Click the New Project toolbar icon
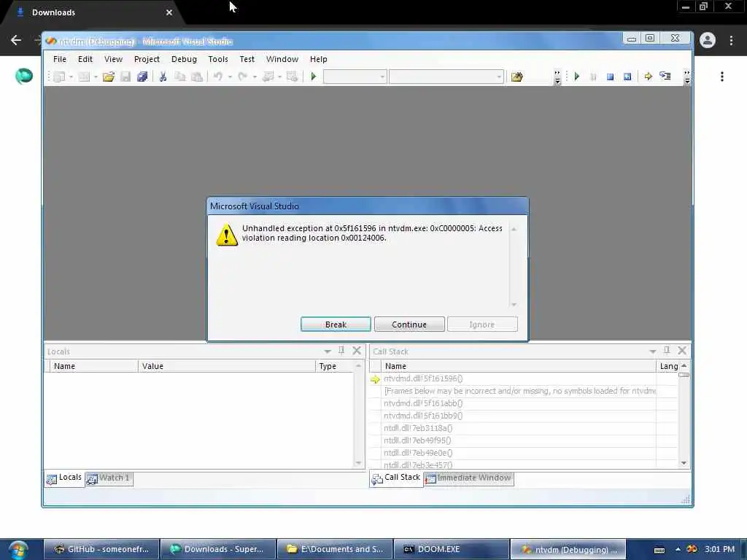The width and height of the screenshot is (747, 560). pyautogui.click(x=59, y=77)
